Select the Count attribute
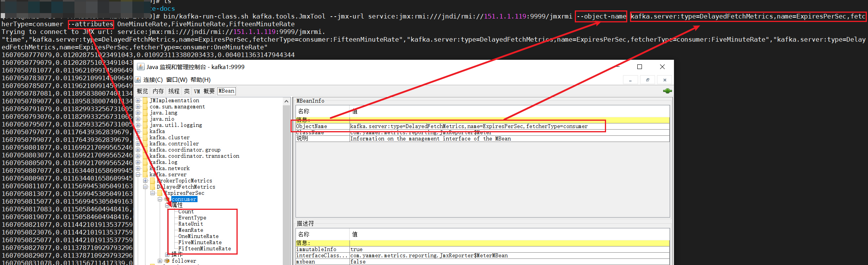 [x=186, y=212]
